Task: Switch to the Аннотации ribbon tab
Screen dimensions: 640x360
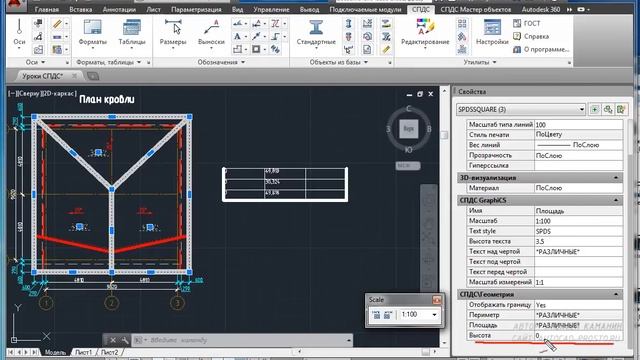Action: pyautogui.click(x=119, y=9)
